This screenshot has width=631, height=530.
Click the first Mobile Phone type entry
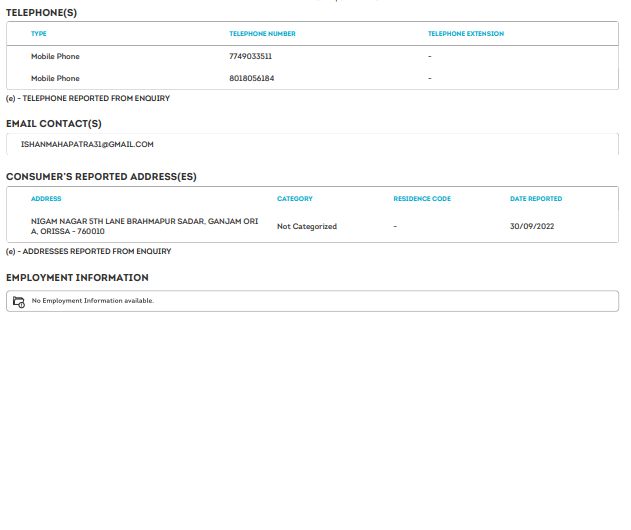pyautogui.click(x=55, y=57)
